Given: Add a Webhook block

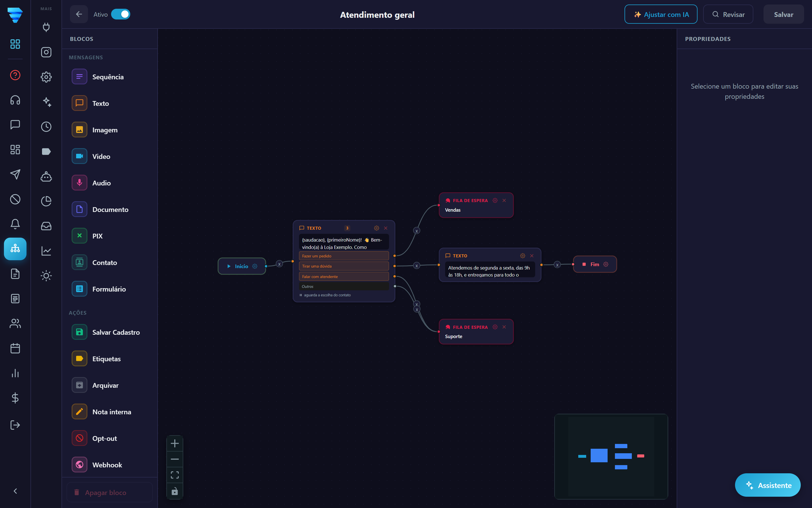Looking at the screenshot, I should point(110,465).
